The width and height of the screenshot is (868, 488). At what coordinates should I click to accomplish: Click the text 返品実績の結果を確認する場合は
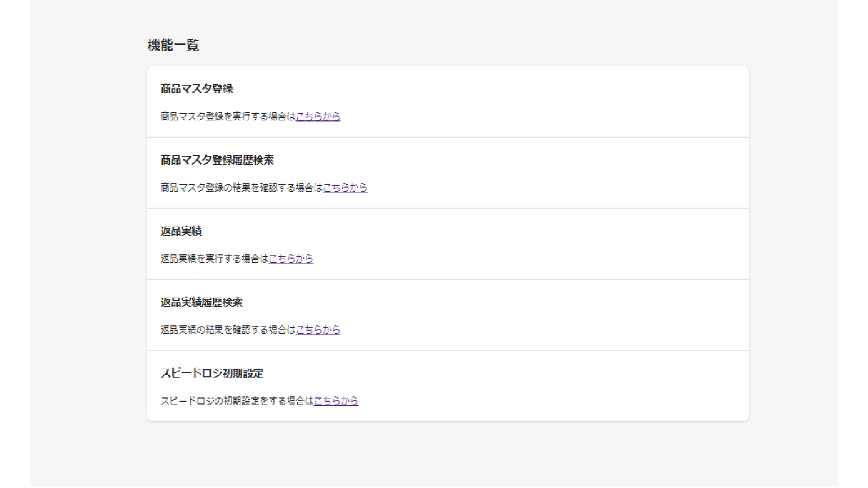[x=228, y=330]
